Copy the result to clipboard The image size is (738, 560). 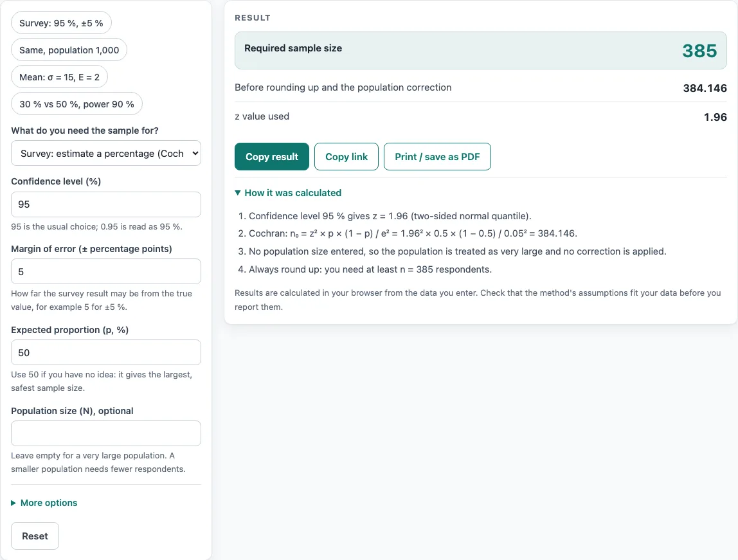tap(272, 157)
